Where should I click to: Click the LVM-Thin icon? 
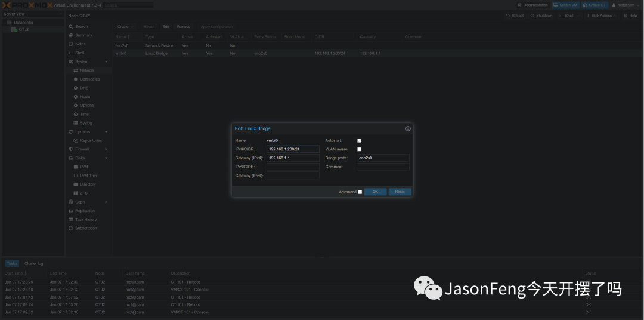[x=76, y=176]
